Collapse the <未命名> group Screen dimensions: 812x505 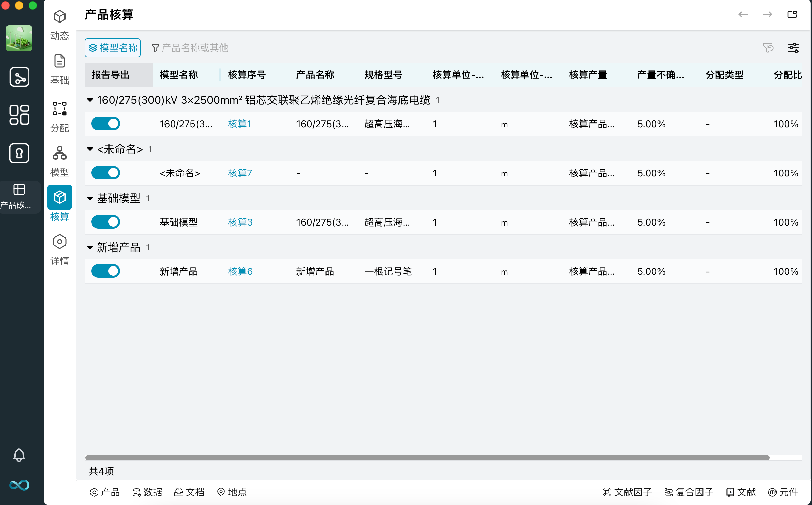(90, 149)
